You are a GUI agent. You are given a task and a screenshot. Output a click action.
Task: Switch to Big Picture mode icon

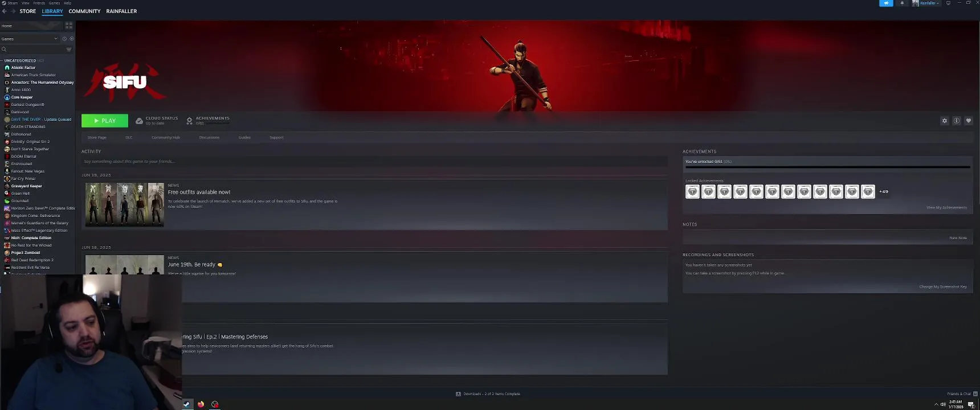click(x=948, y=3)
